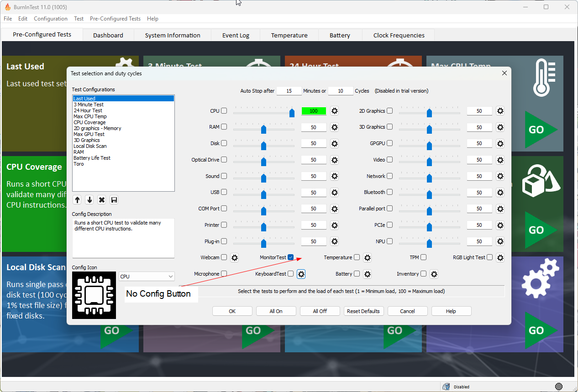Enable the CPU test checkbox
The image size is (578, 392).
pos(224,111)
